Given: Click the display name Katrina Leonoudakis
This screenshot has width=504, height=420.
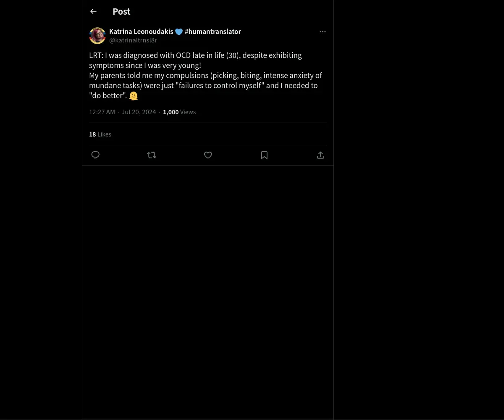Looking at the screenshot, I should (x=141, y=31).
